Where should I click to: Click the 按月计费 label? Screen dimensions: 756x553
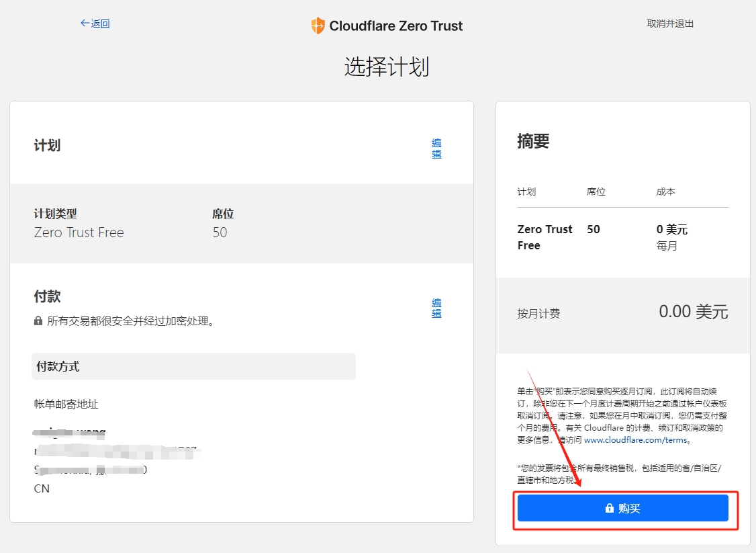pos(538,314)
